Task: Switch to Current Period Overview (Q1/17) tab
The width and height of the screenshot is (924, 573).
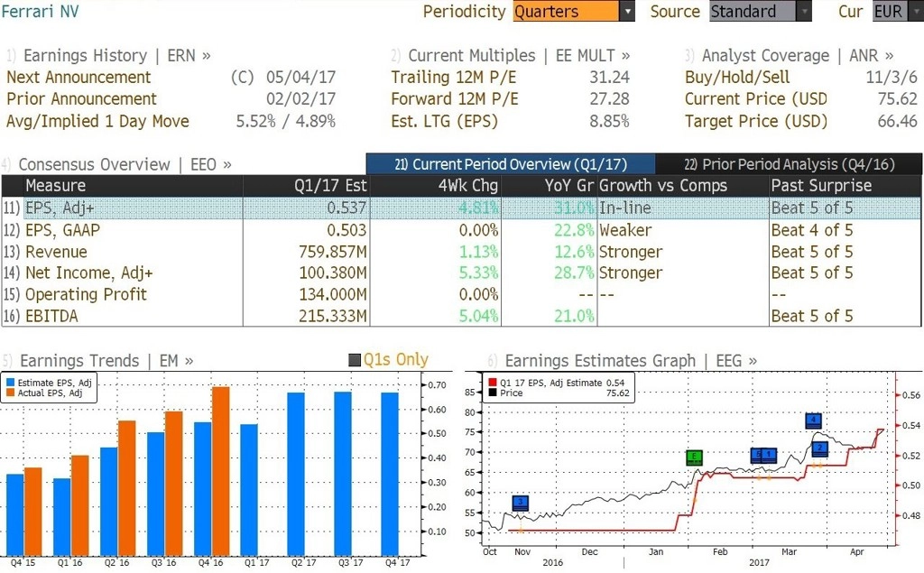Action: coord(511,164)
